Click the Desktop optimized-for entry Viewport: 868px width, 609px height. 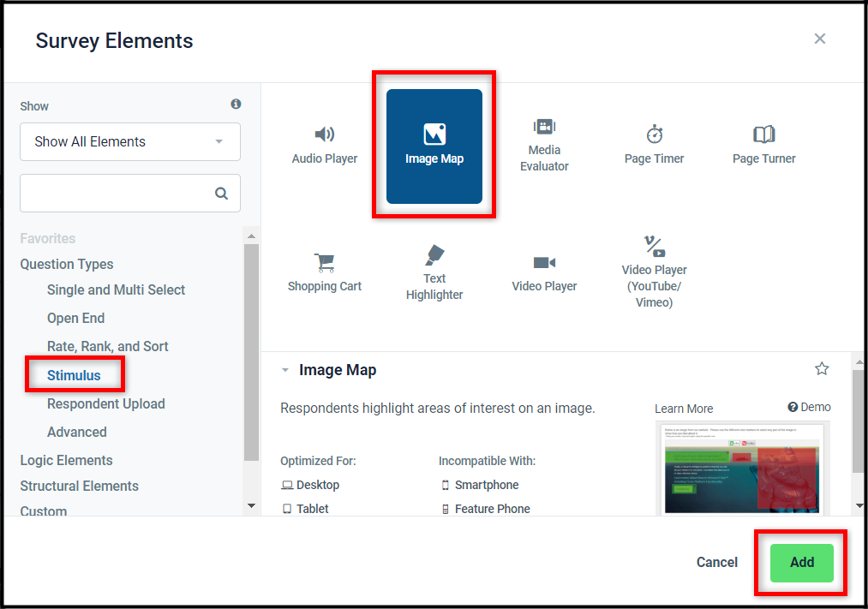point(310,485)
